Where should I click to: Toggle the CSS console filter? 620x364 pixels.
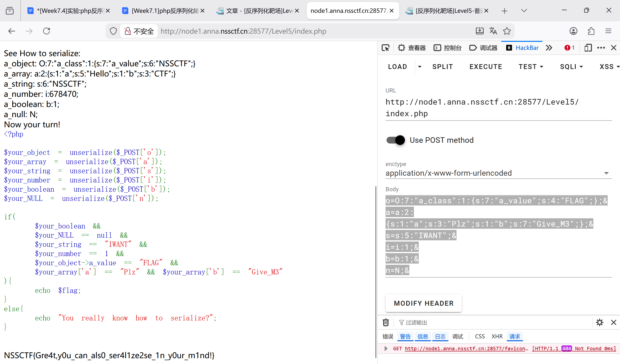(x=480, y=336)
